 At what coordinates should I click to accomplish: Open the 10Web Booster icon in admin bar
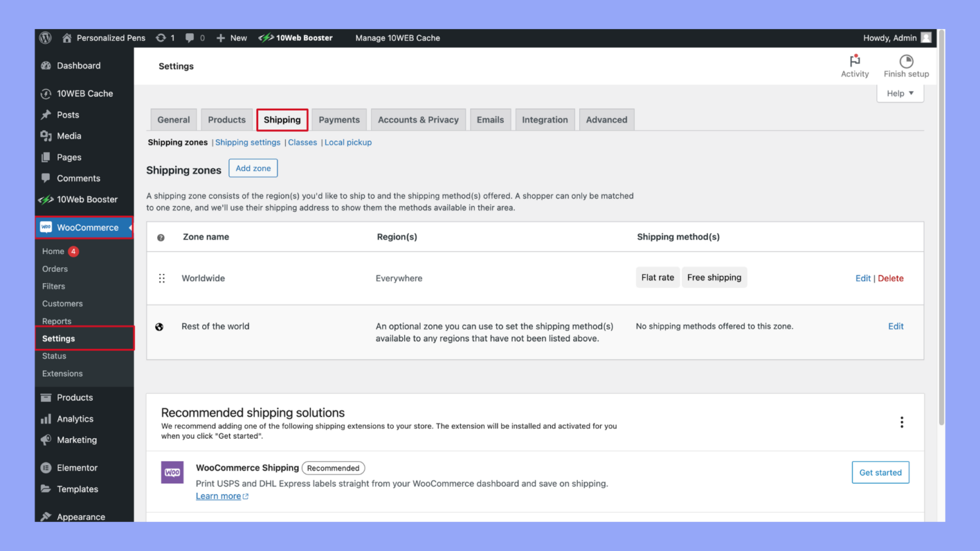(266, 38)
